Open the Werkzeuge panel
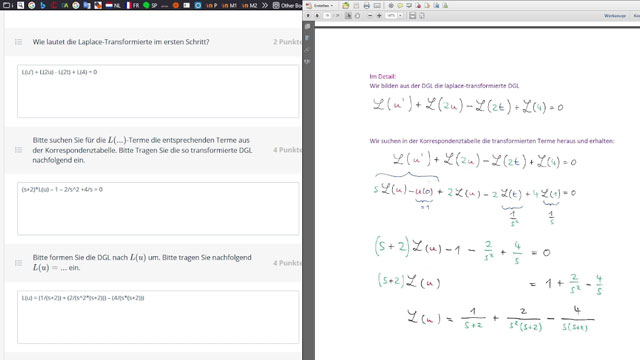Viewport: 640px width, 360px height. coord(615,16)
